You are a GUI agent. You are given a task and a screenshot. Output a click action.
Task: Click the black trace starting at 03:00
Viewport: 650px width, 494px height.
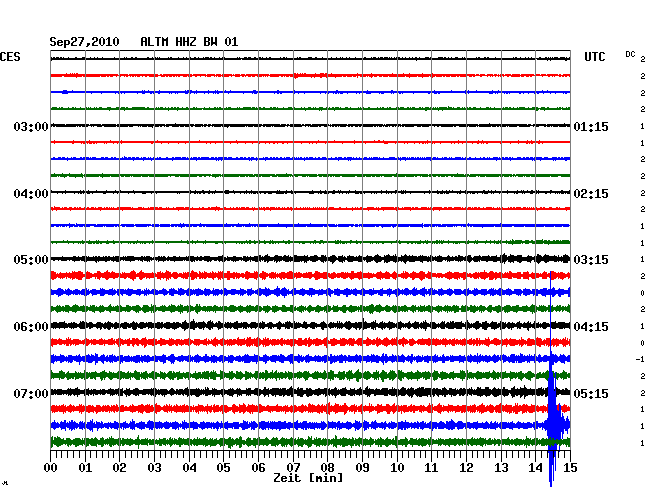(310, 126)
